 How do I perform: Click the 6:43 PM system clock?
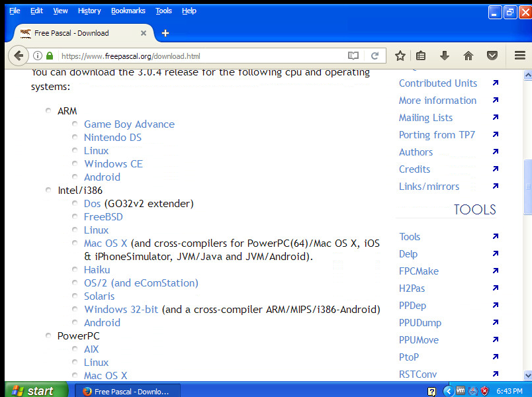tap(510, 391)
